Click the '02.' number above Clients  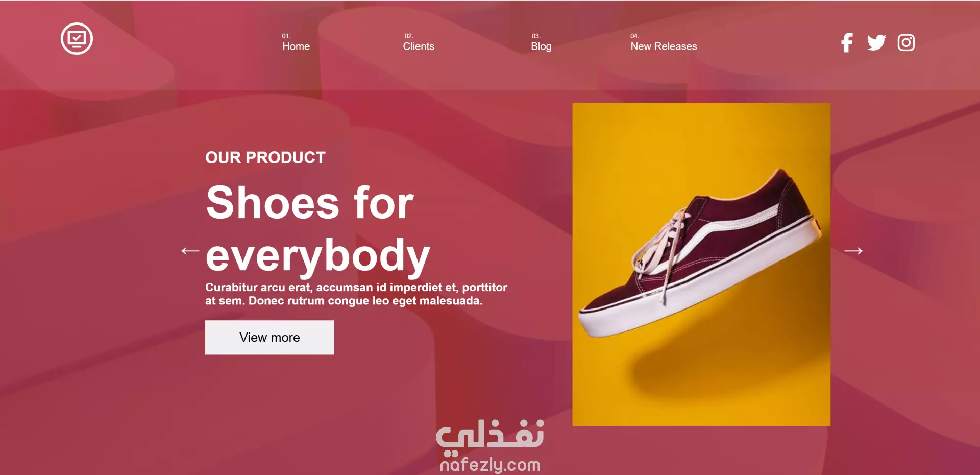[409, 36]
